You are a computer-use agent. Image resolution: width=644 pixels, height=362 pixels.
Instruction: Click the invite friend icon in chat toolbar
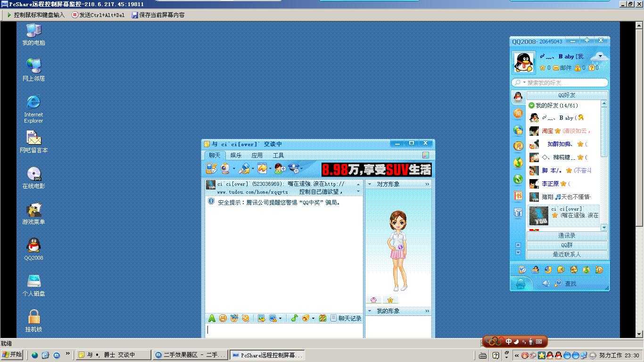pos(280,168)
